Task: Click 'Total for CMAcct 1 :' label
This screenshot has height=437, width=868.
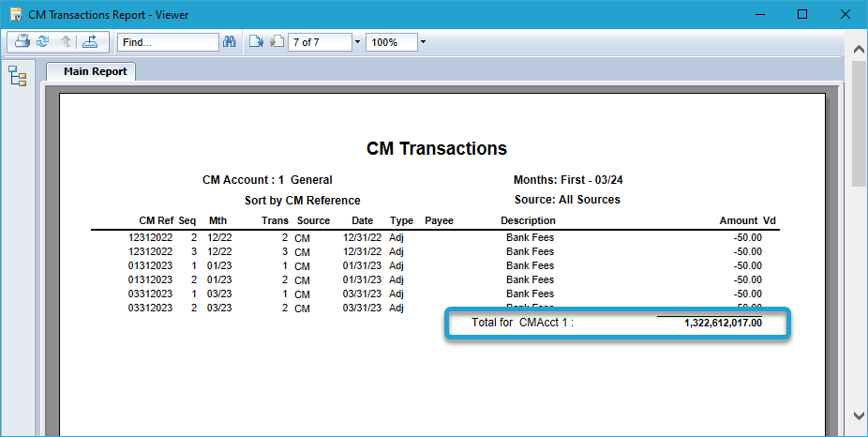Action: 522,323
